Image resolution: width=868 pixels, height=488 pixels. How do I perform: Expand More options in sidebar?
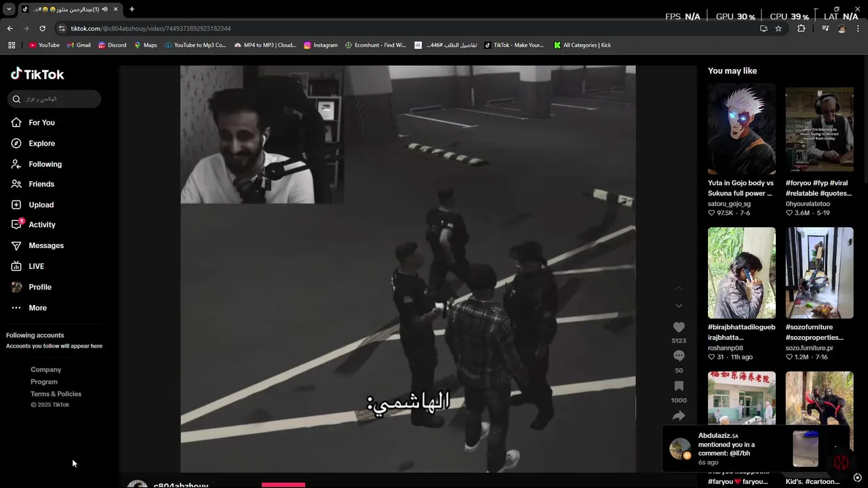pyautogui.click(x=29, y=308)
